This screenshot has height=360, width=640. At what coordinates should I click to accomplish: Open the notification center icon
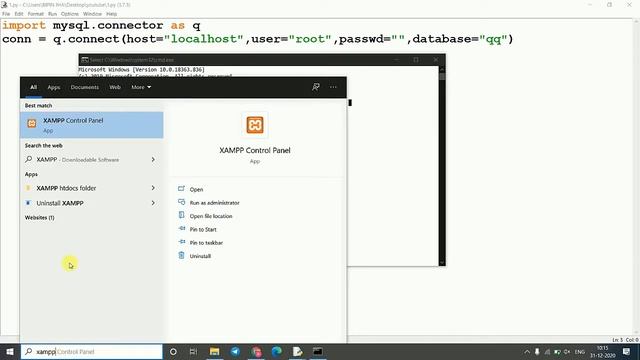pyautogui.click(x=627, y=352)
